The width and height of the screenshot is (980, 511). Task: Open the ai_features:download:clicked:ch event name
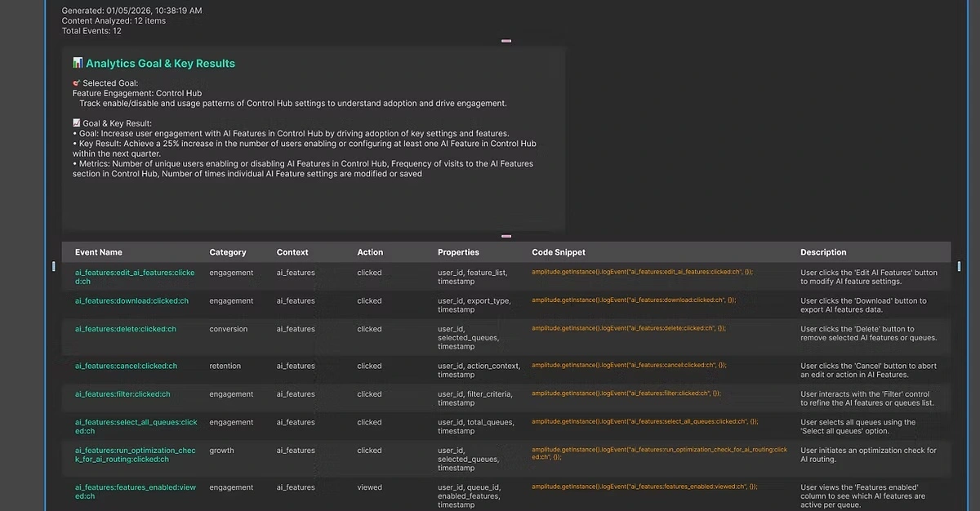pos(131,300)
